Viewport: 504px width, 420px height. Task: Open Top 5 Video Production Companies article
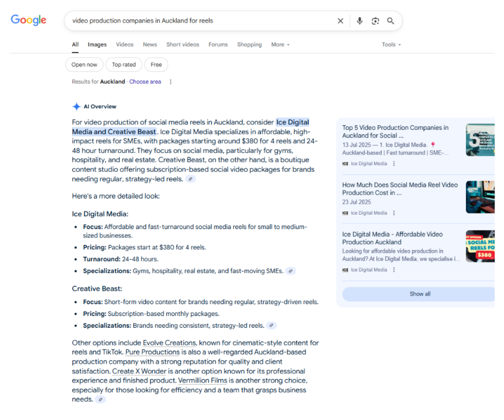[x=395, y=131]
